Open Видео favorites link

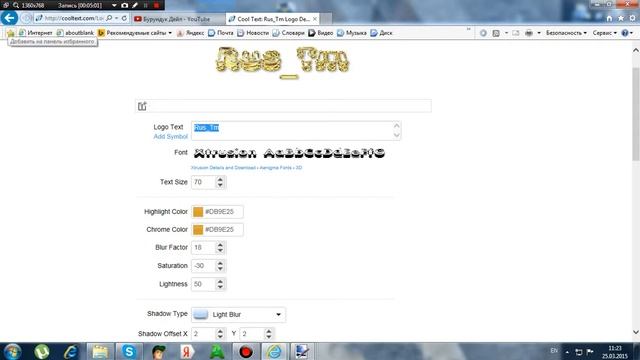coord(321,33)
